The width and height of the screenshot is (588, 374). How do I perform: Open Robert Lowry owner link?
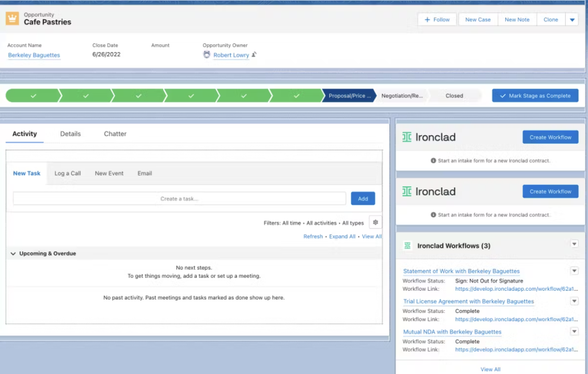(x=231, y=55)
